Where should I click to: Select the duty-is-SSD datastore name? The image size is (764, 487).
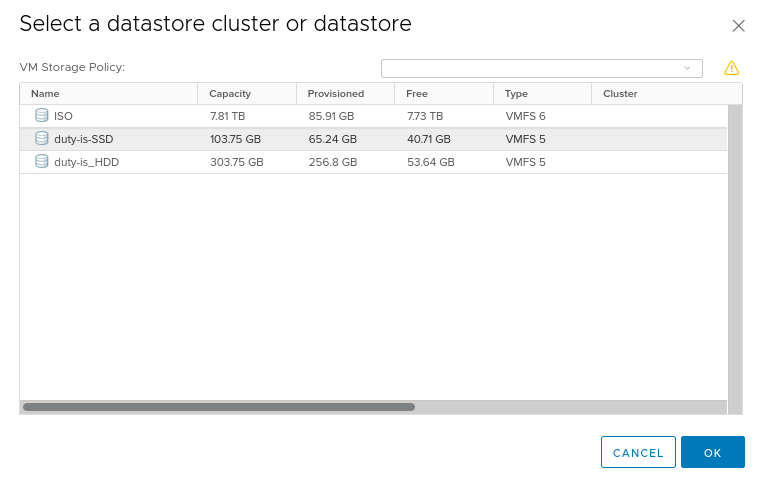click(x=83, y=139)
